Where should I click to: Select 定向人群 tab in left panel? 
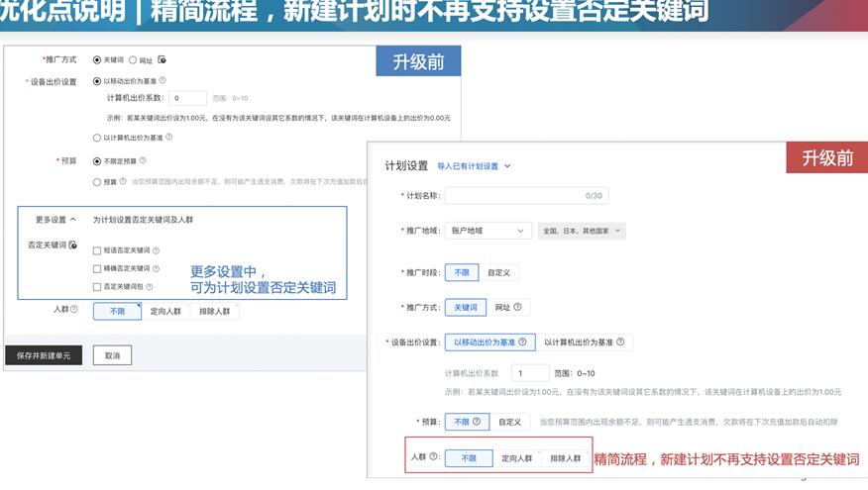pyautogui.click(x=164, y=311)
